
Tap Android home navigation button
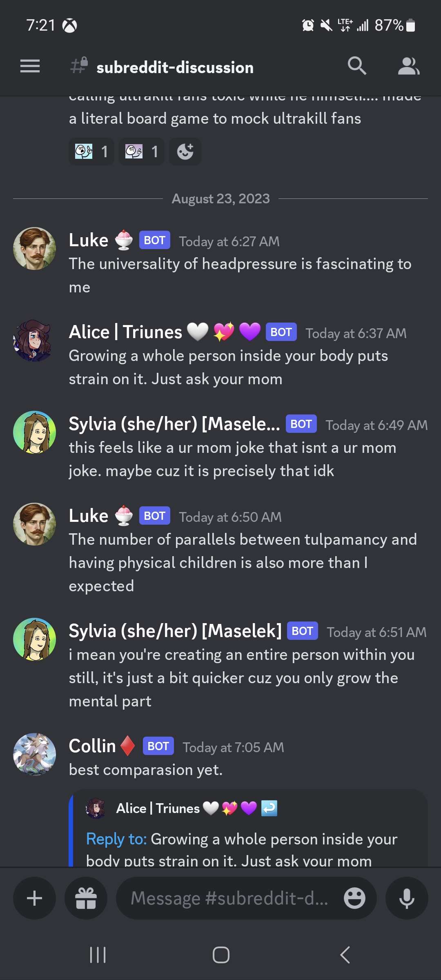pos(221,955)
